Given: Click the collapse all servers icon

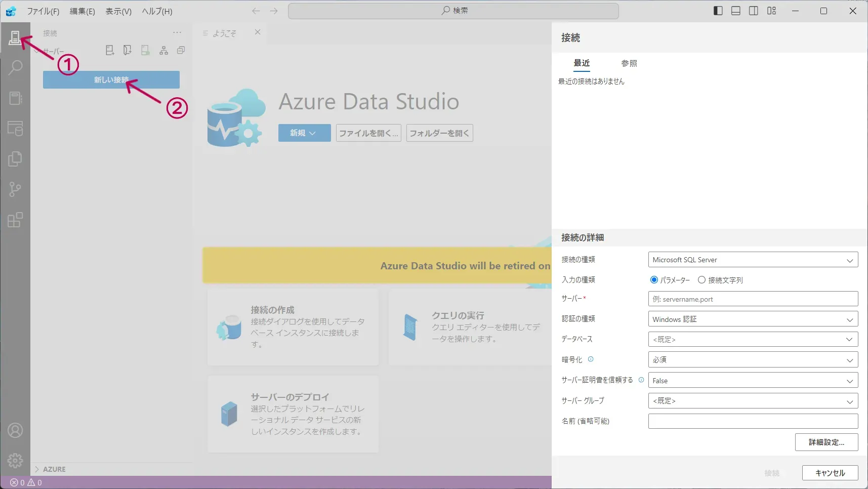Looking at the screenshot, I should pos(181,50).
